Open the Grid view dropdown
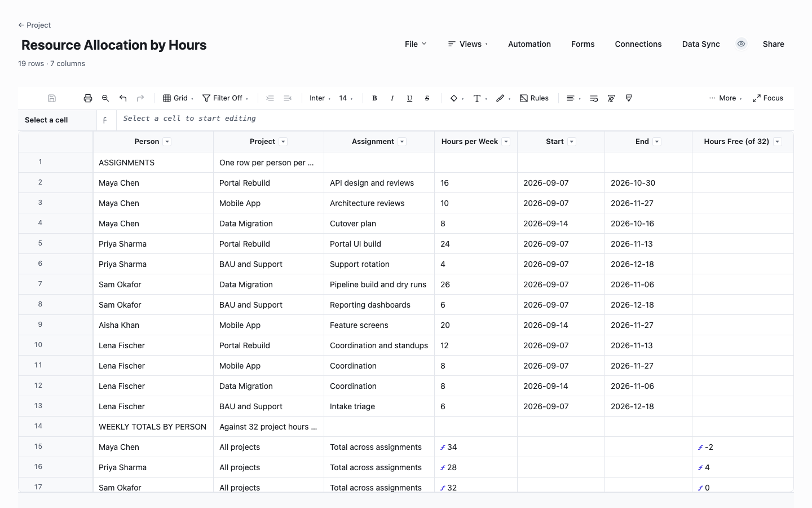Image resolution: width=812 pixels, height=508 pixels. click(x=178, y=98)
